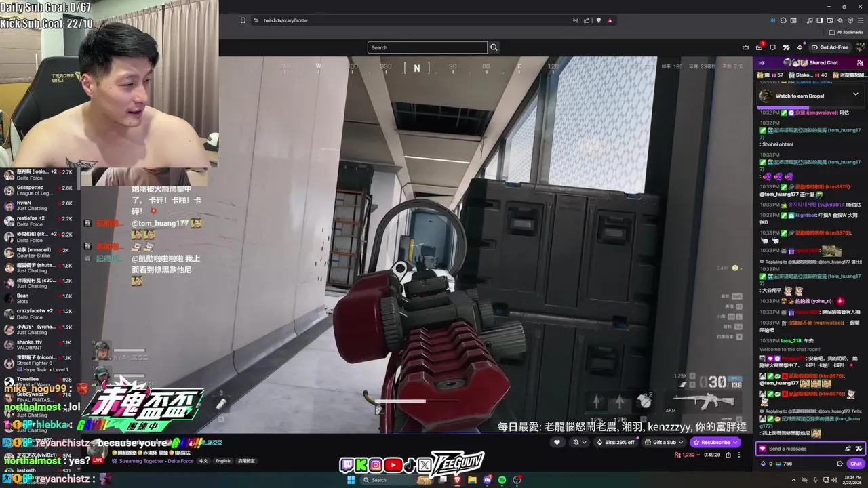Viewport: 868px width, 488px height.
Task: Click the English stream tag
Action: [222, 461]
